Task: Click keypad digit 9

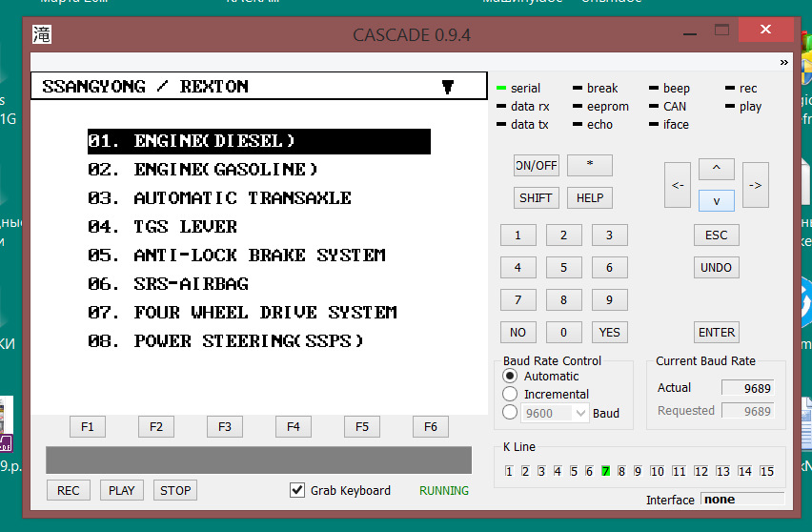Action: [x=610, y=300]
